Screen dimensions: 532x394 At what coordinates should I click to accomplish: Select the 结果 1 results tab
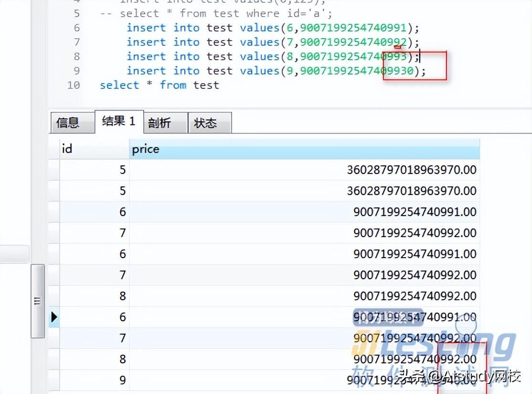point(118,121)
